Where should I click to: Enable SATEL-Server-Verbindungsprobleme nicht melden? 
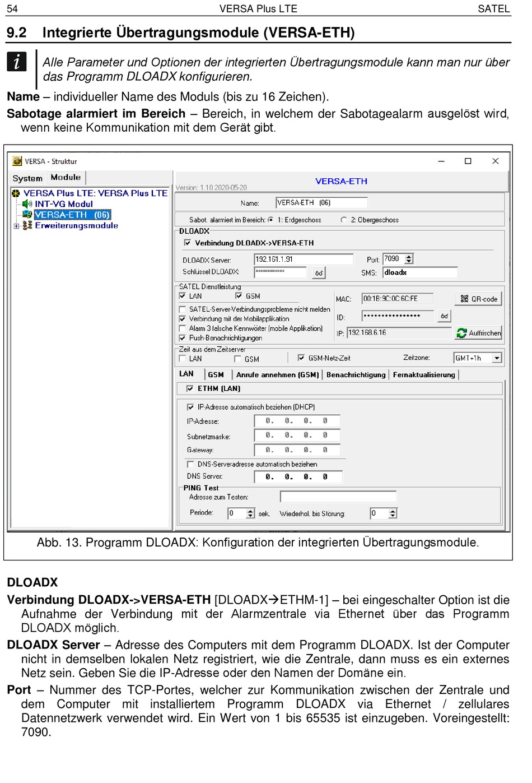183,309
